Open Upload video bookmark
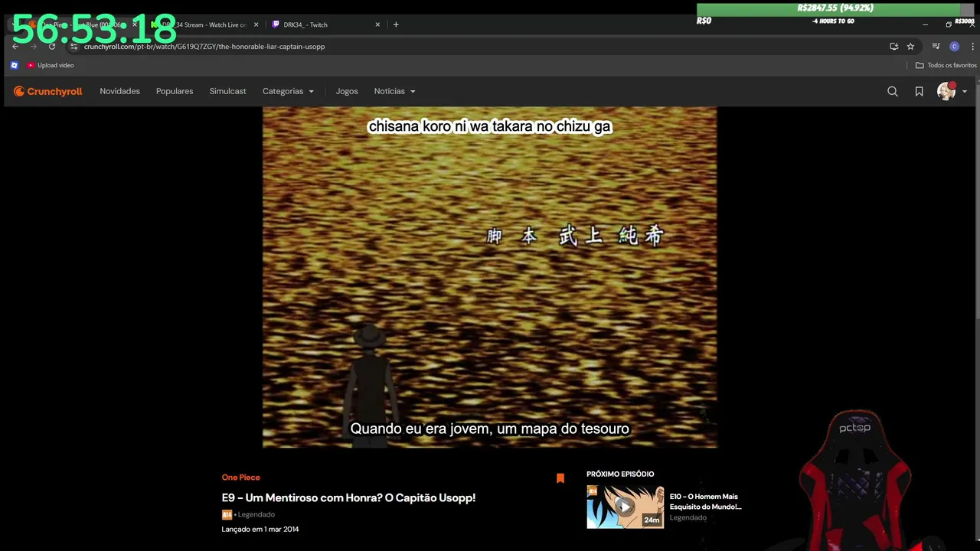 51,65
